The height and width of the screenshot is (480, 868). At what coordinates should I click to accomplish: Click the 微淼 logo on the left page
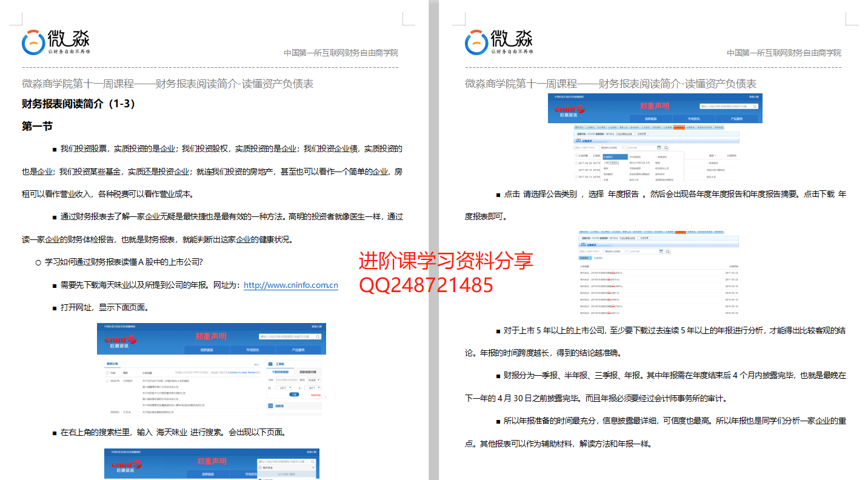click(55, 41)
